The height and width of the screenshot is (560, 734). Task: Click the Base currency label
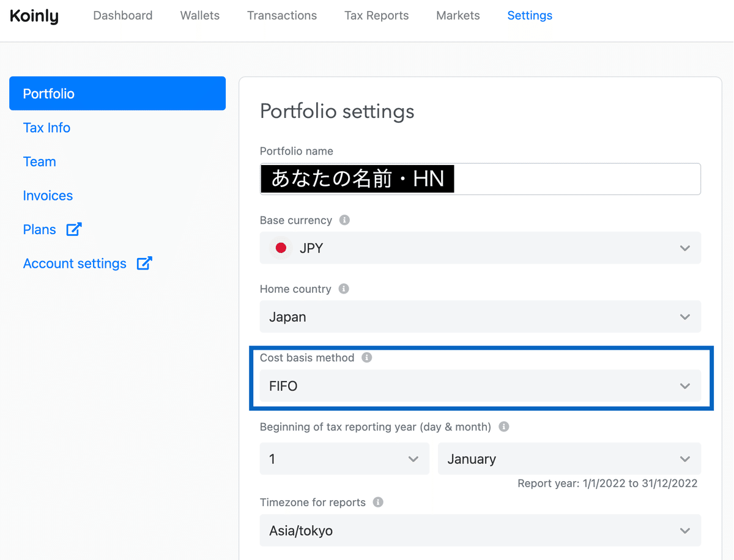click(x=296, y=220)
